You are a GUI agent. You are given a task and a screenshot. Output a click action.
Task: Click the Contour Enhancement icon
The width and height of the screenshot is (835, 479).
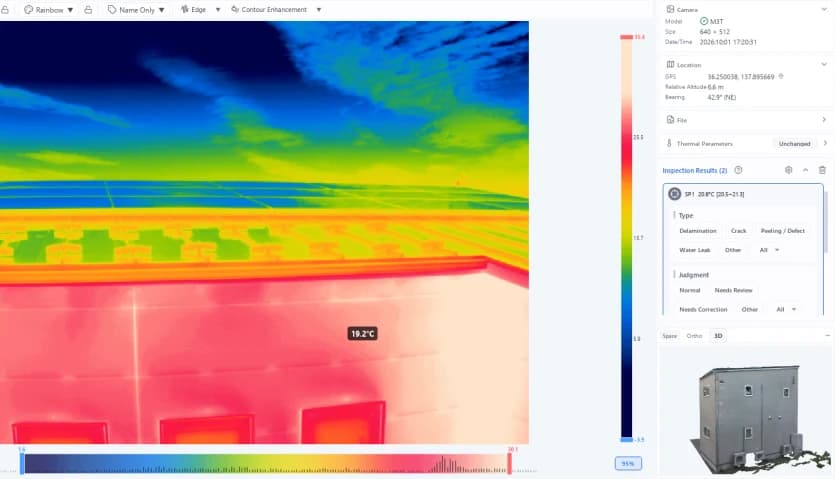click(x=235, y=10)
